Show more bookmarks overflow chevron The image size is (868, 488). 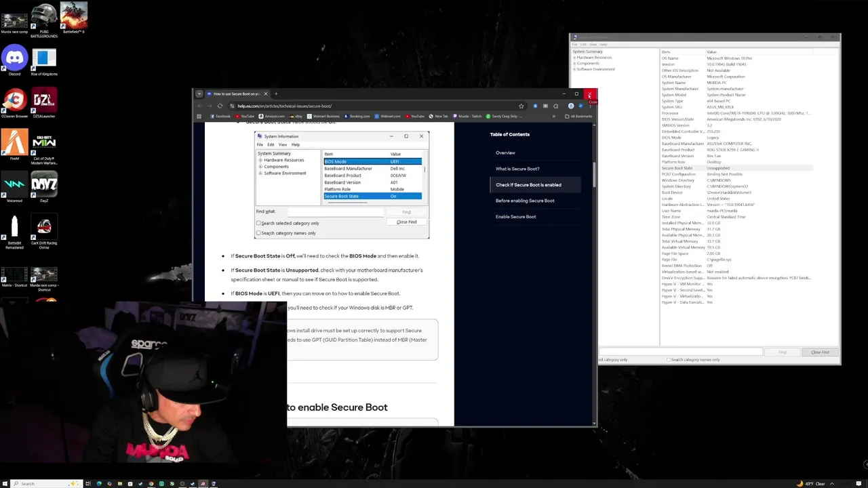point(553,116)
